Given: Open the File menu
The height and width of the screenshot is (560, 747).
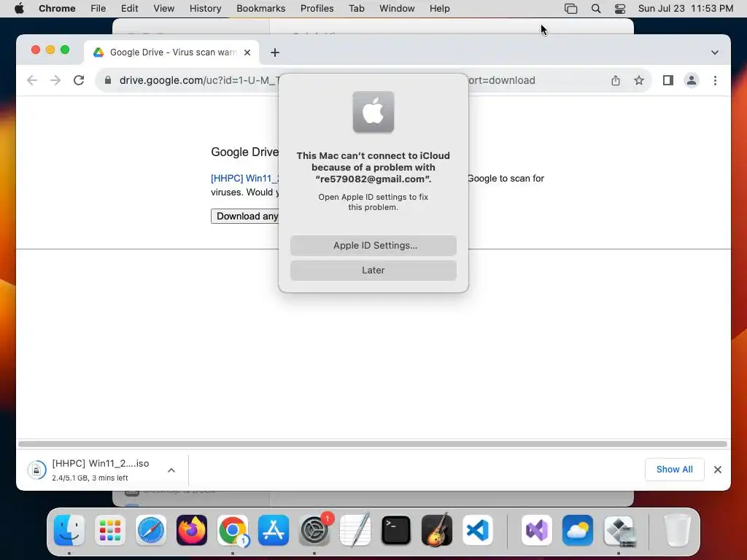Looking at the screenshot, I should [x=98, y=9].
